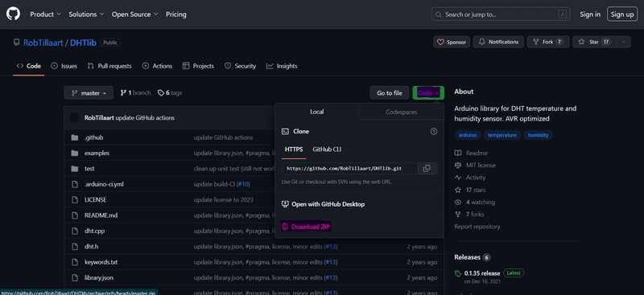Screen dimensions: 644x295
Task: Click the heart Sponsor button
Action: click(452, 42)
